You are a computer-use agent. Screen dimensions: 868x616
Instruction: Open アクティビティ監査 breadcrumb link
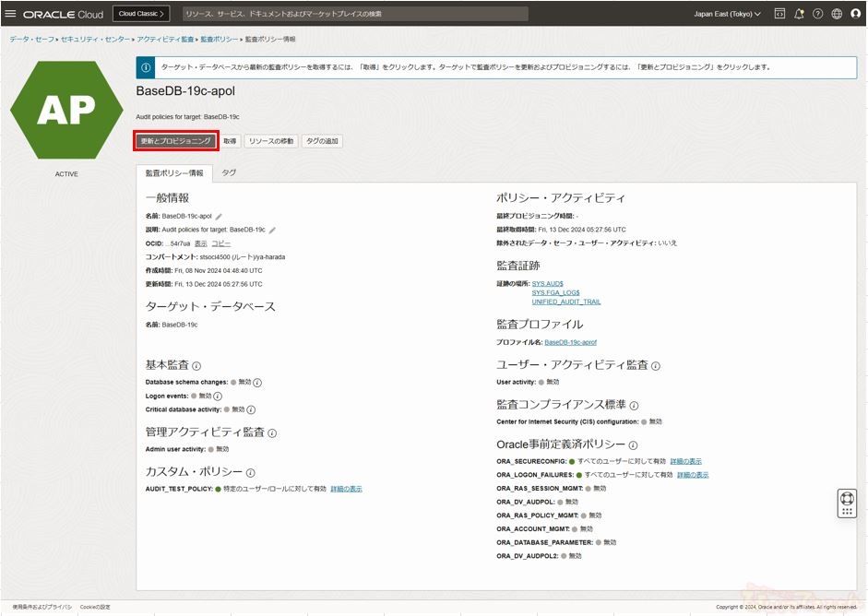pyautogui.click(x=165, y=40)
